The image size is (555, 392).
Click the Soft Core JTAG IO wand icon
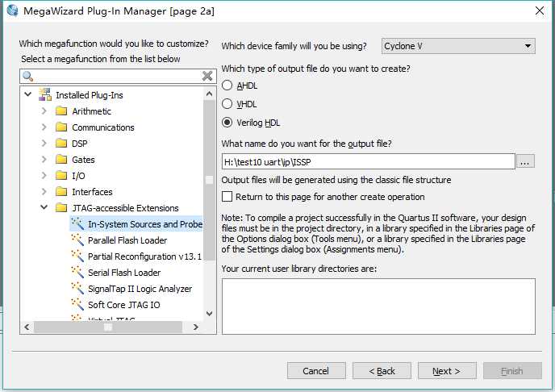pyautogui.click(x=77, y=304)
